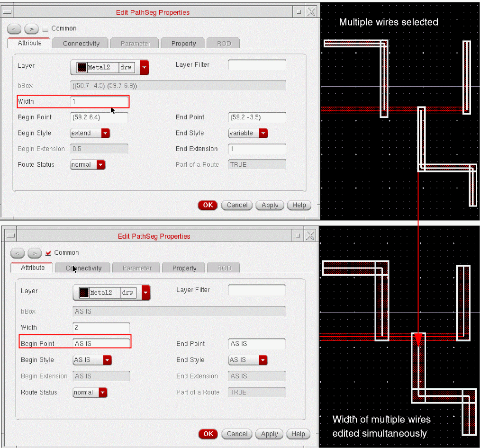
Task: Switch to Connectivity tab in bottom dialog
Action: (x=83, y=268)
